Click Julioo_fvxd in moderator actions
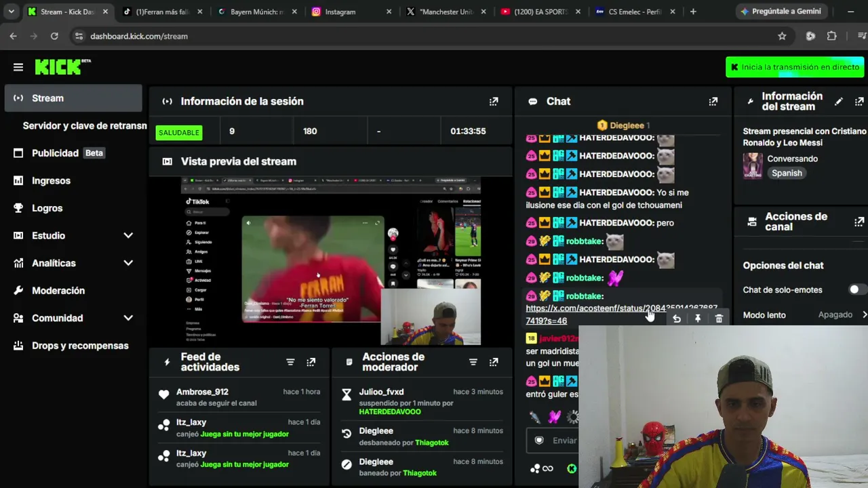Viewport: 868px width, 488px height. 381,392
